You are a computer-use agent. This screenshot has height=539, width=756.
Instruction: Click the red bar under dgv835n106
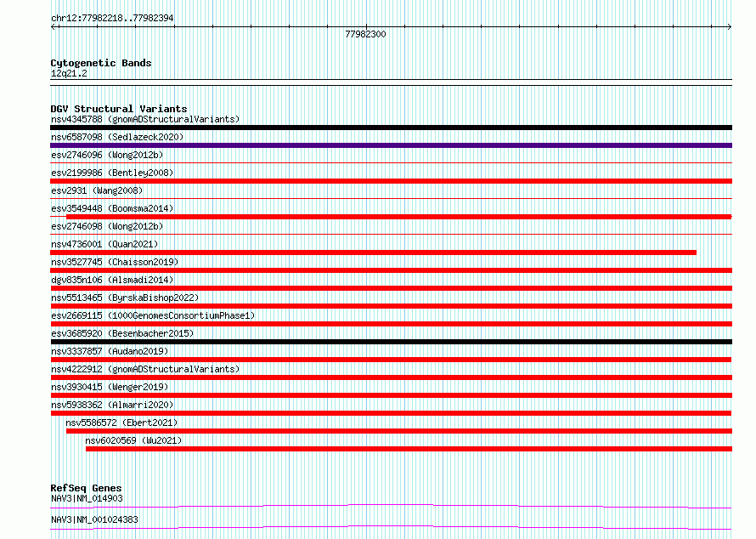tap(391, 288)
